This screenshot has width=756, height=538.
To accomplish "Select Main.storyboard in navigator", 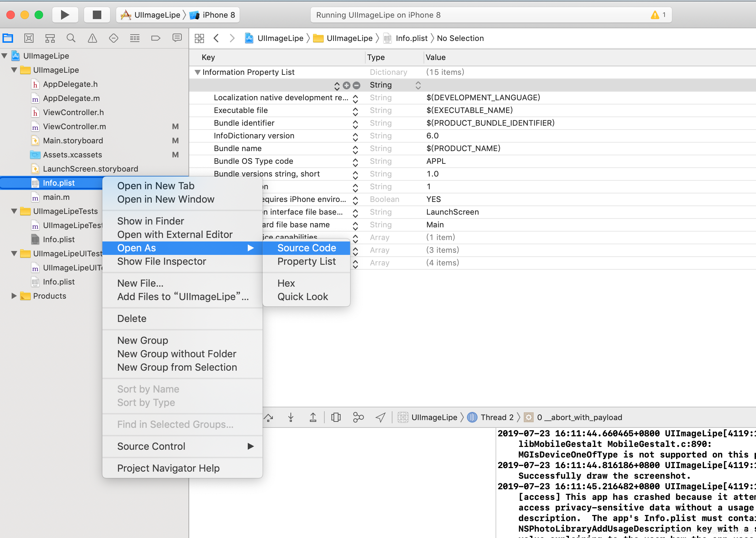I will (73, 141).
